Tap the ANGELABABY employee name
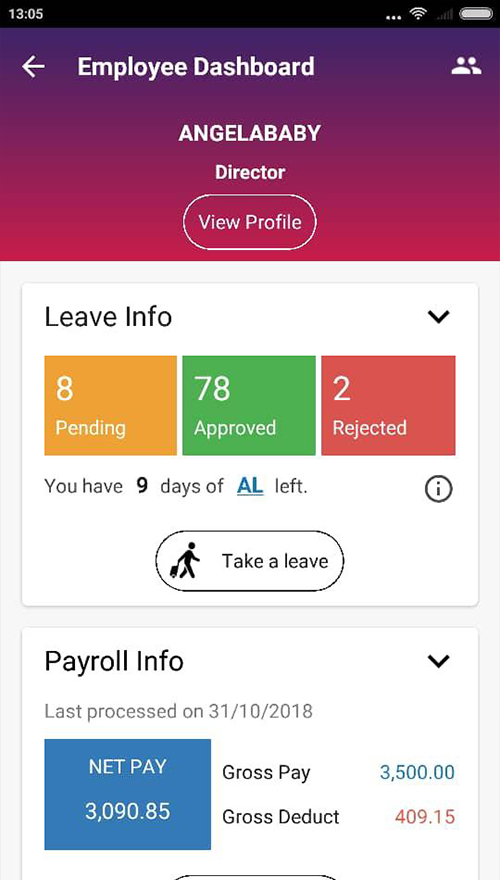This screenshot has height=880, width=500. point(250,134)
